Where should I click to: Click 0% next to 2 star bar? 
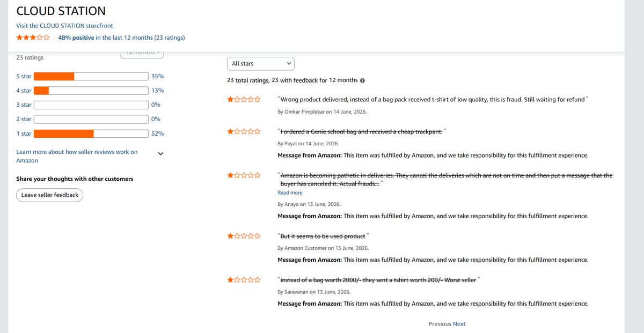tap(156, 119)
